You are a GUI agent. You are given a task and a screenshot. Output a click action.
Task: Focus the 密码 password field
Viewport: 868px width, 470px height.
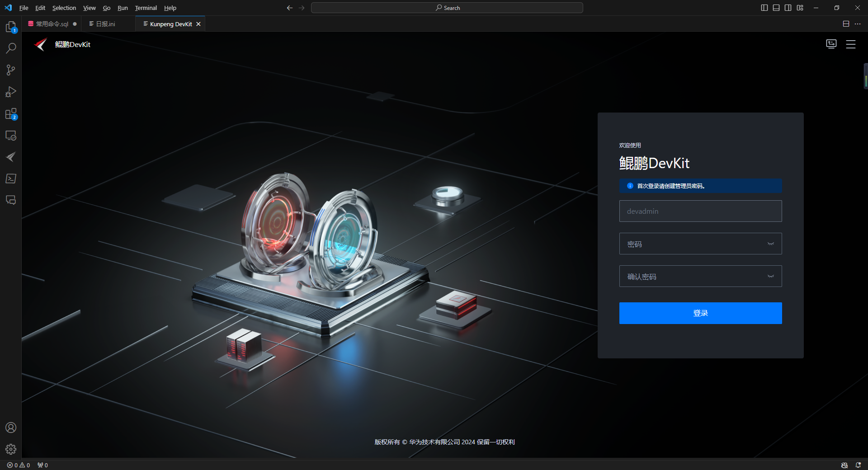point(701,244)
